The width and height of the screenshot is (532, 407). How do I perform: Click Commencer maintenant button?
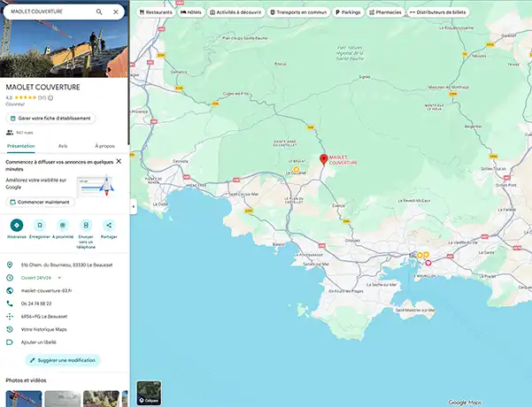40,202
